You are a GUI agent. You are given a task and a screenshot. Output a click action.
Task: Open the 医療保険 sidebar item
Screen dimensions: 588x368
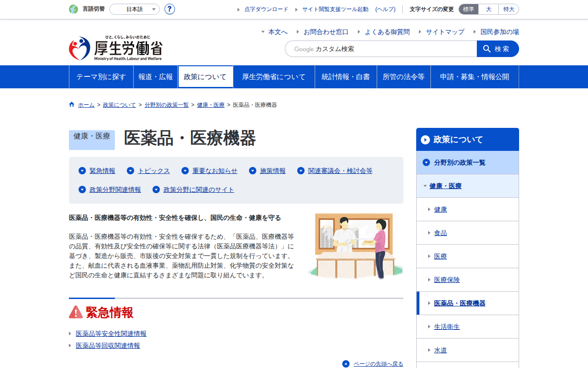pyautogui.click(x=468, y=280)
